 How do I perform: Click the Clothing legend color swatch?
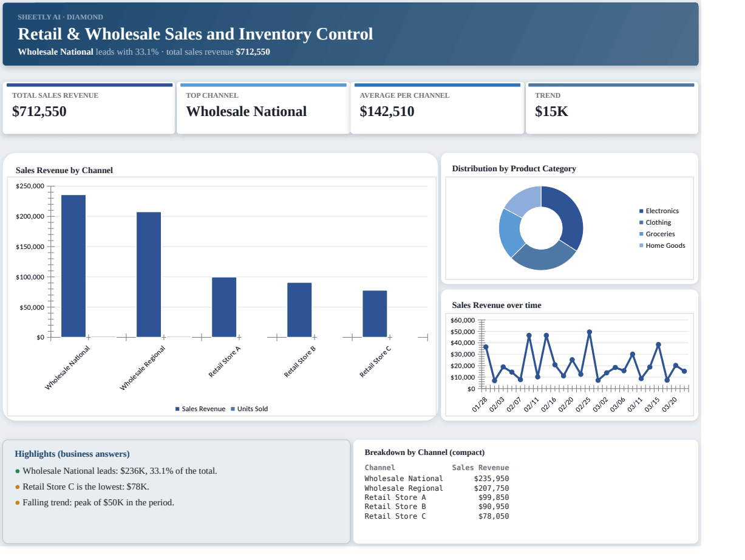[641, 222]
